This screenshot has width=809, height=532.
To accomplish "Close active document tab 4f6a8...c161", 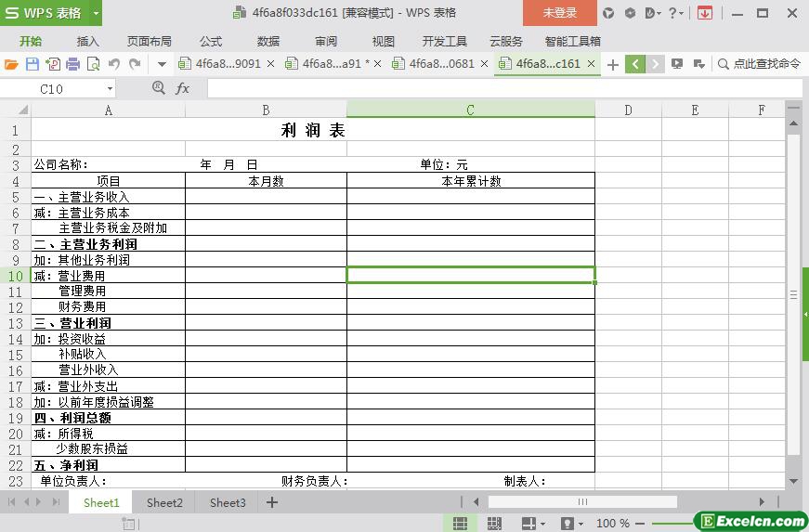I will [592, 64].
